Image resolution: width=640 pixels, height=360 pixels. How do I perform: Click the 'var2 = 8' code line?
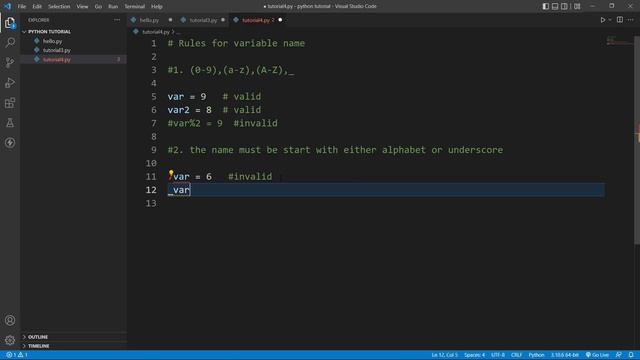(190, 110)
